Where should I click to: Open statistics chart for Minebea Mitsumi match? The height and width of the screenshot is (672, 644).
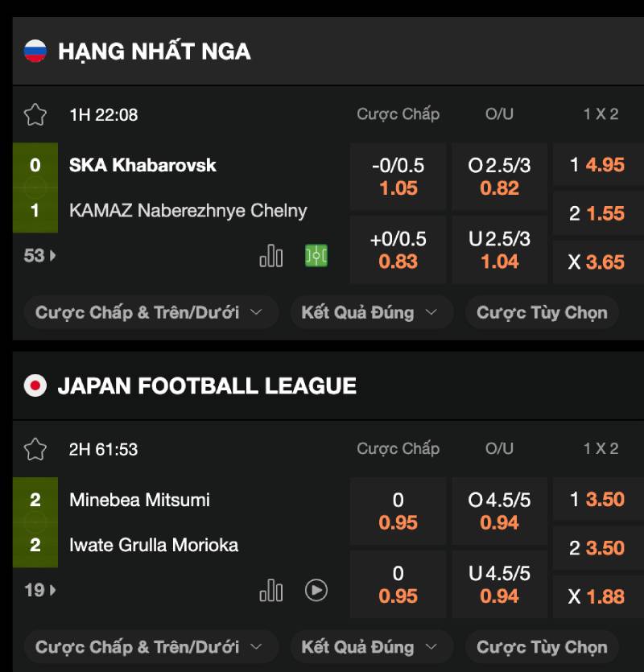pyautogui.click(x=271, y=591)
